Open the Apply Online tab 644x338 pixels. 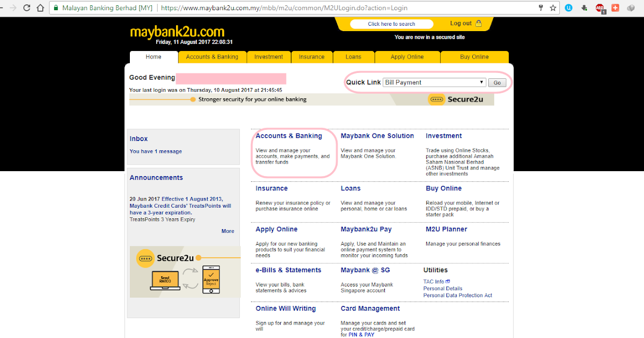pyautogui.click(x=407, y=57)
